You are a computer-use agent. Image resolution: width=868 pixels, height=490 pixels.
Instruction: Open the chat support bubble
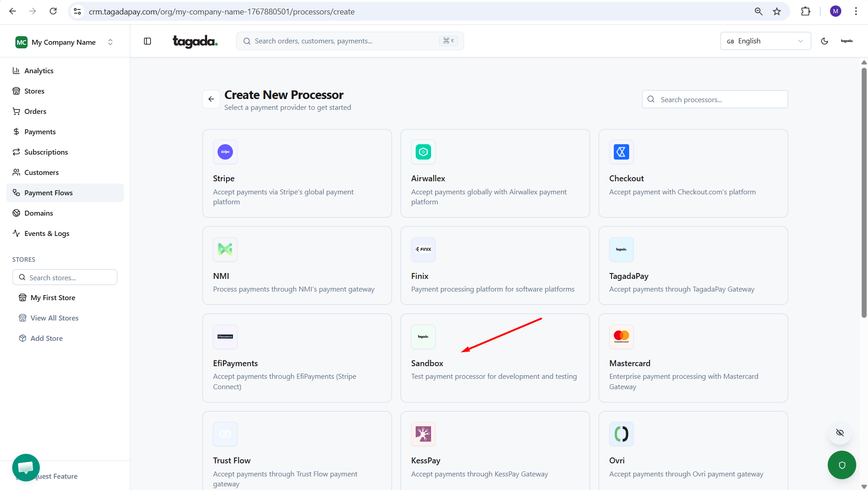(x=26, y=467)
